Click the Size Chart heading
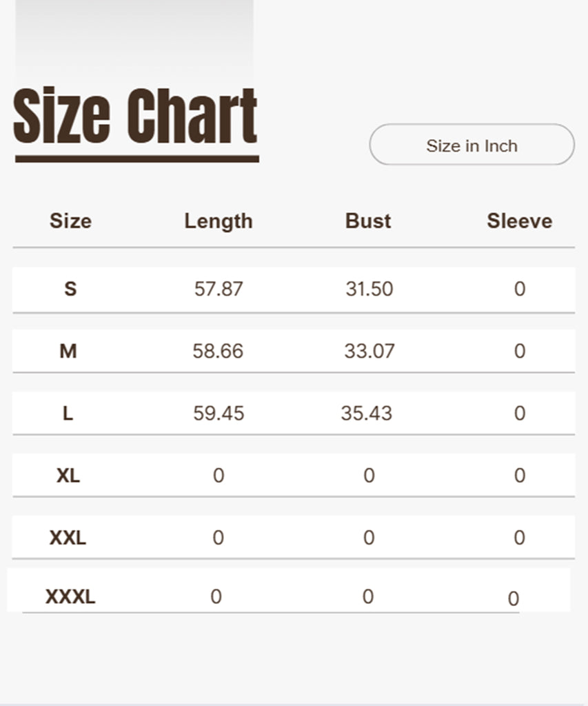Viewport: 588px width, 706px height. [x=136, y=117]
